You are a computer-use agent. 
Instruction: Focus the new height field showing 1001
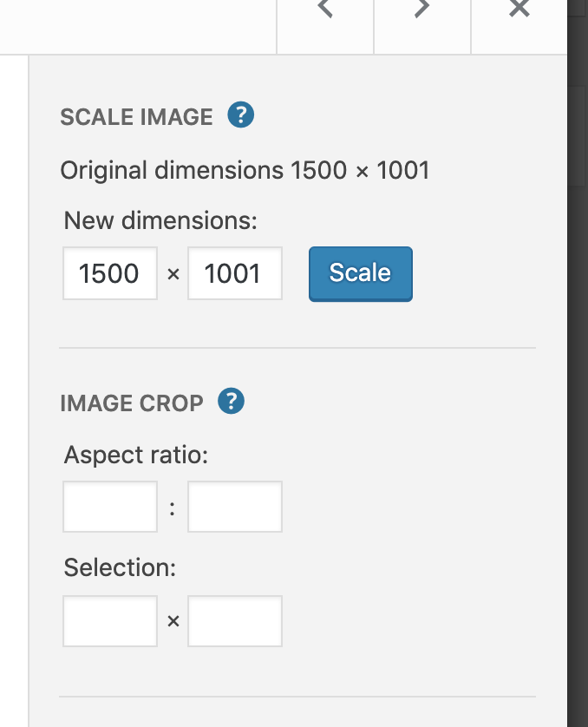pos(234,274)
